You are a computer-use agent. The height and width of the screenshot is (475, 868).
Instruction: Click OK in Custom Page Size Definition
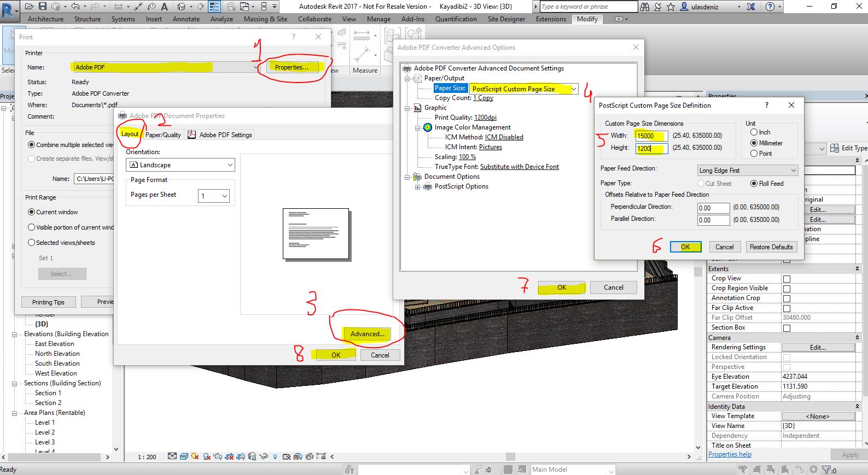point(685,247)
